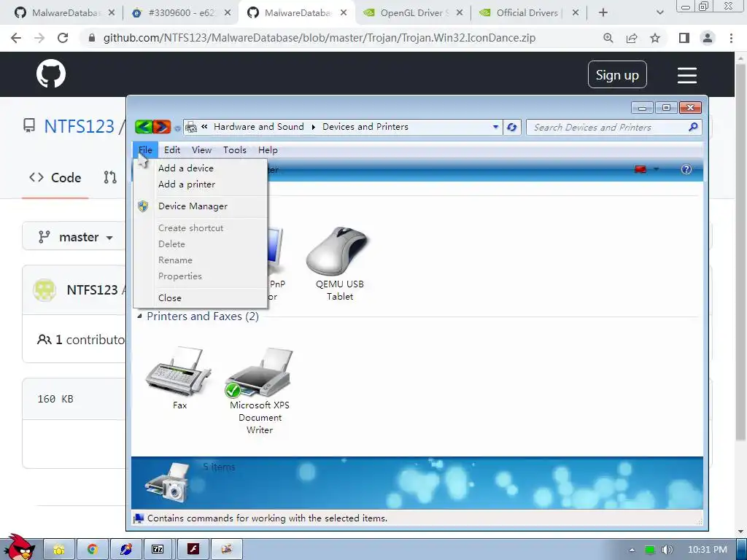Expand the address bar history dropdown
Image resolution: width=747 pixels, height=560 pixels.
pos(495,127)
